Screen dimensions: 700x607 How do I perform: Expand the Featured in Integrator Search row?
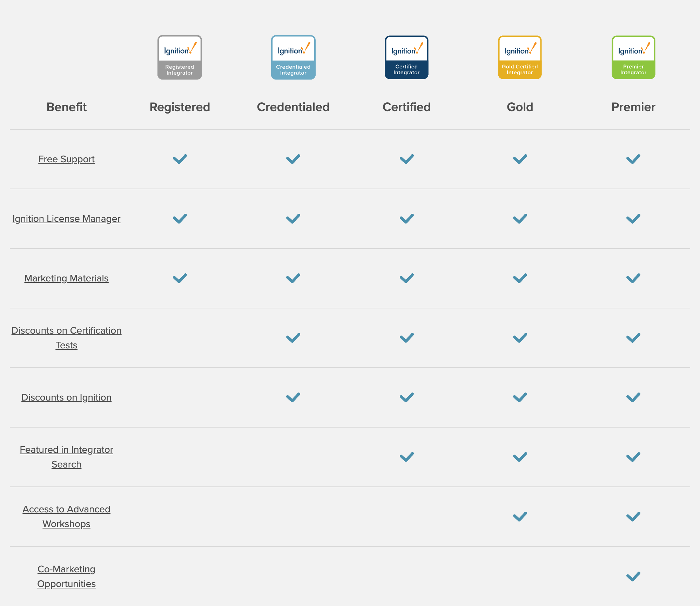[x=66, y=457]
